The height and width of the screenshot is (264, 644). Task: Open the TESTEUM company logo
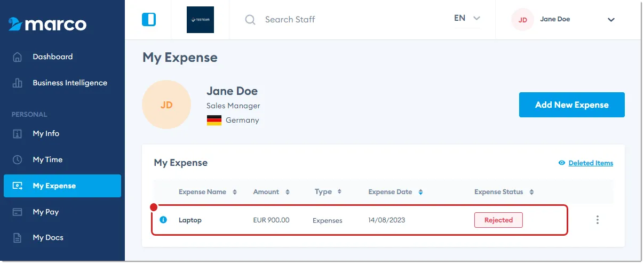click(x=200, y=20)
